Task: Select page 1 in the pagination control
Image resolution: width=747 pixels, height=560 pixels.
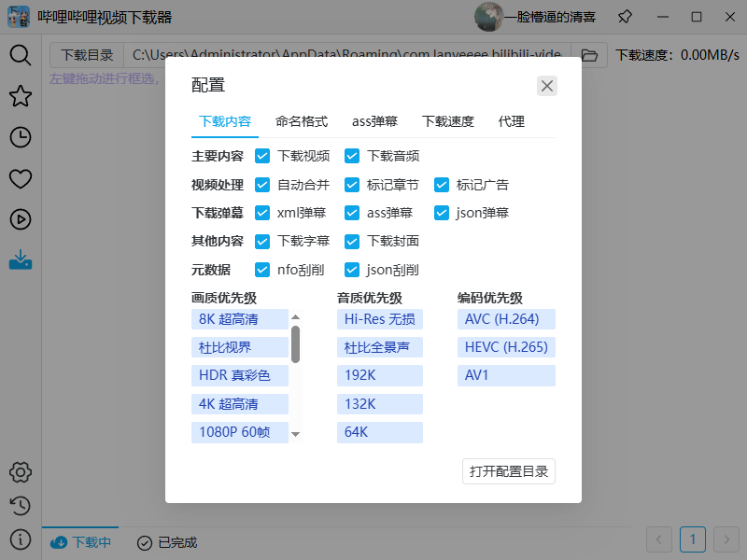Action: point(692,539)
